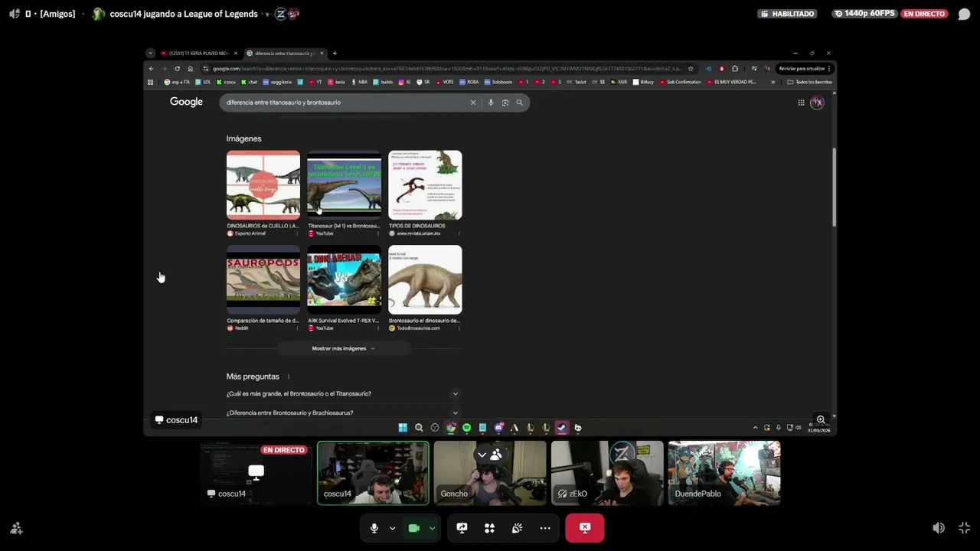
Task: Click the zoom magnifier on the stream
Action: click(821, 419)
